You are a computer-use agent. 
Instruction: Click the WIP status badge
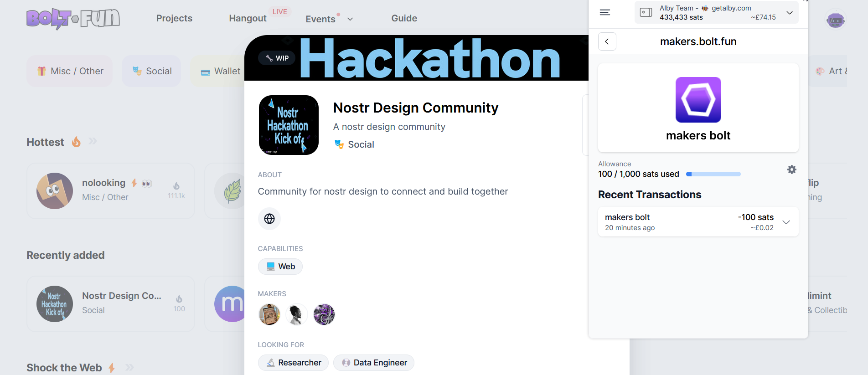pyautogui.click(x=277, y=58)
